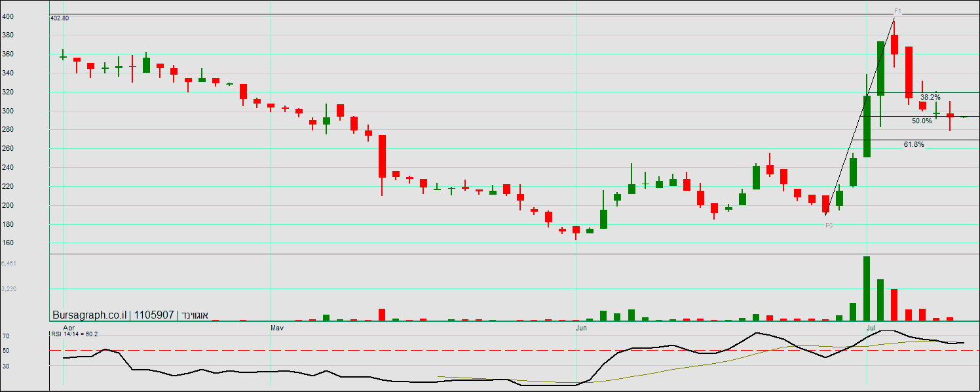Screen dimensions: 980x392
Task: Click the 38.2% Fibonacci retracement label
Action: tap(930, 97)
